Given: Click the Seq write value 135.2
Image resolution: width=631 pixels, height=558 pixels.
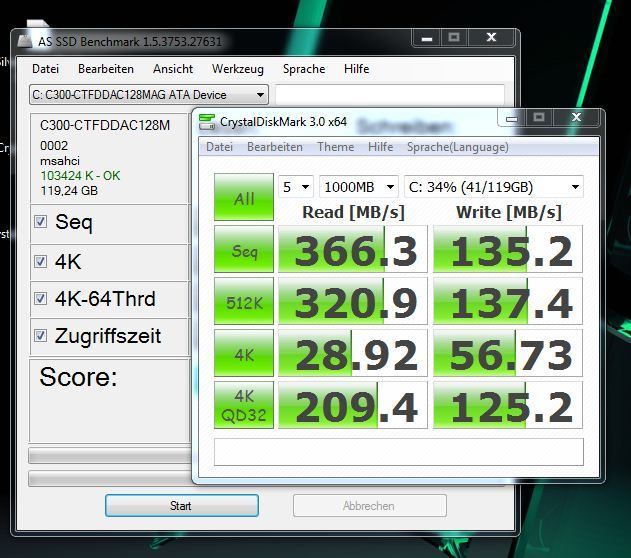Looking at the screenshot, I should tap(508, 249).
